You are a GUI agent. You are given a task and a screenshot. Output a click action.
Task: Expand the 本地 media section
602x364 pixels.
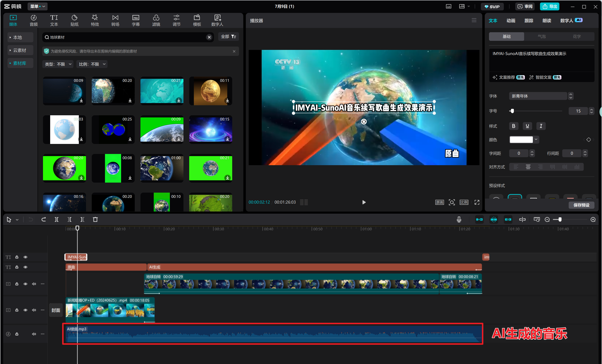20,37
